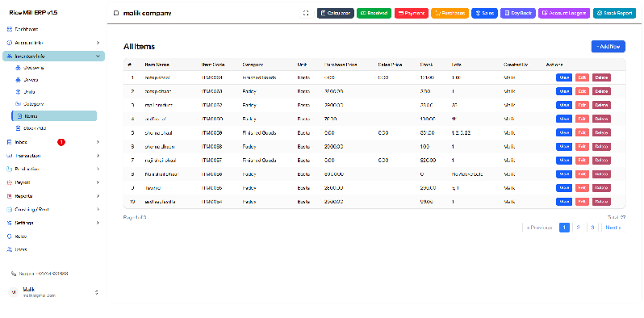The height and width of the screenshot is (318, 644).
Task: Open Day Book shortcut icon
Action: tap(508, 13)
